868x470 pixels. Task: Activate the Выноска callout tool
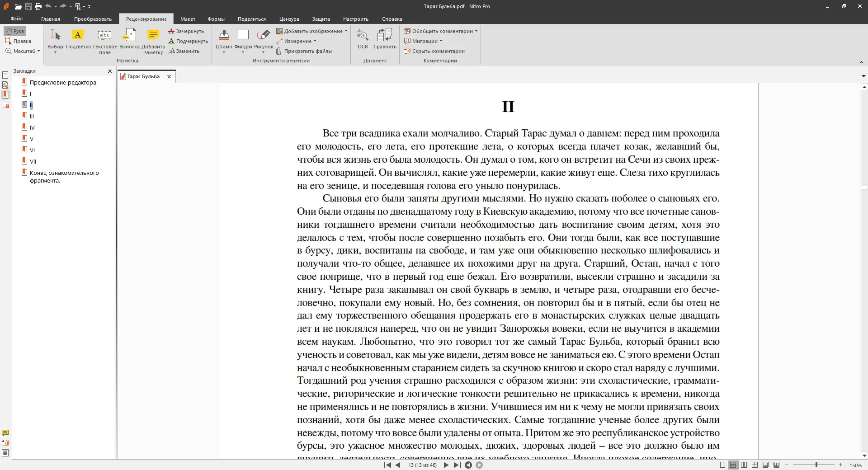coord(129,39)
